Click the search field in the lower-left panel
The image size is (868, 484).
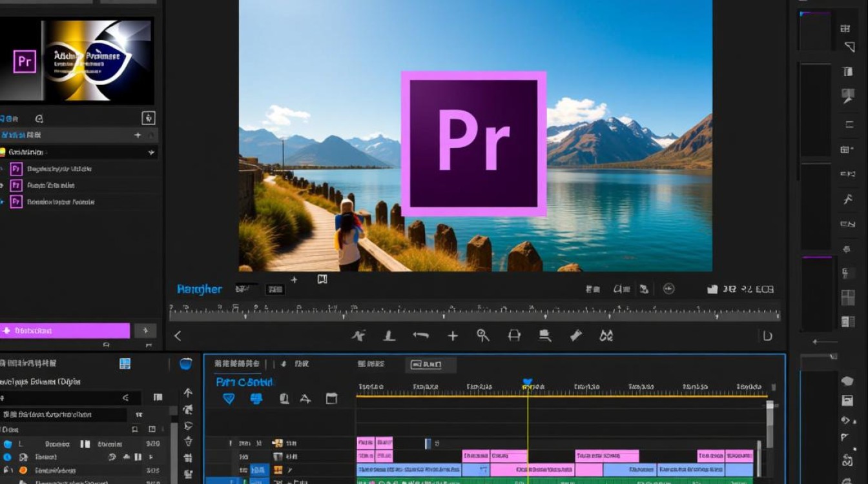click(70, 398)
